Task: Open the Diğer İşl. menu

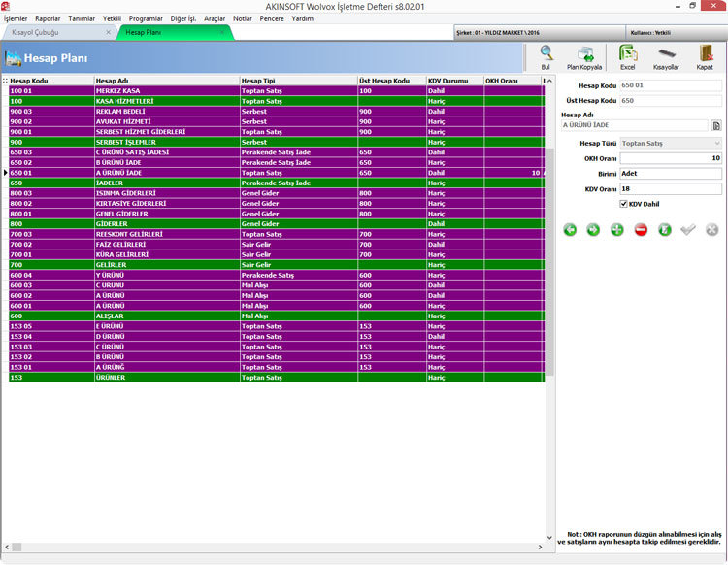Action: click(x=183, y=18)
